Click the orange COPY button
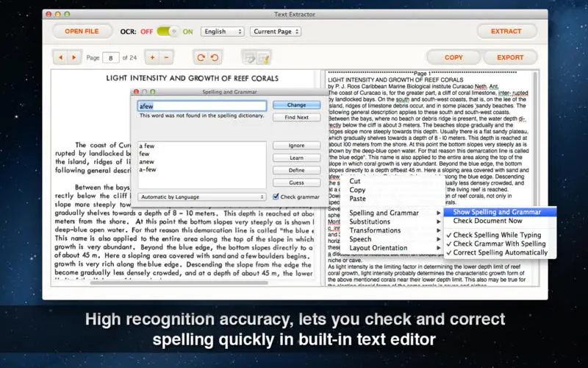 click(x=453, y=57)
